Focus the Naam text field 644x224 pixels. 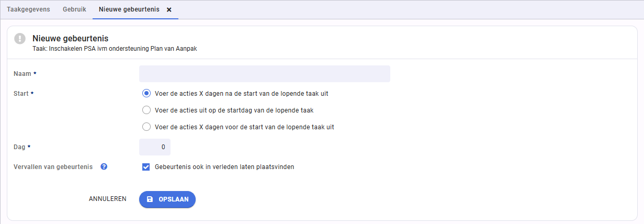pos(265,74)
